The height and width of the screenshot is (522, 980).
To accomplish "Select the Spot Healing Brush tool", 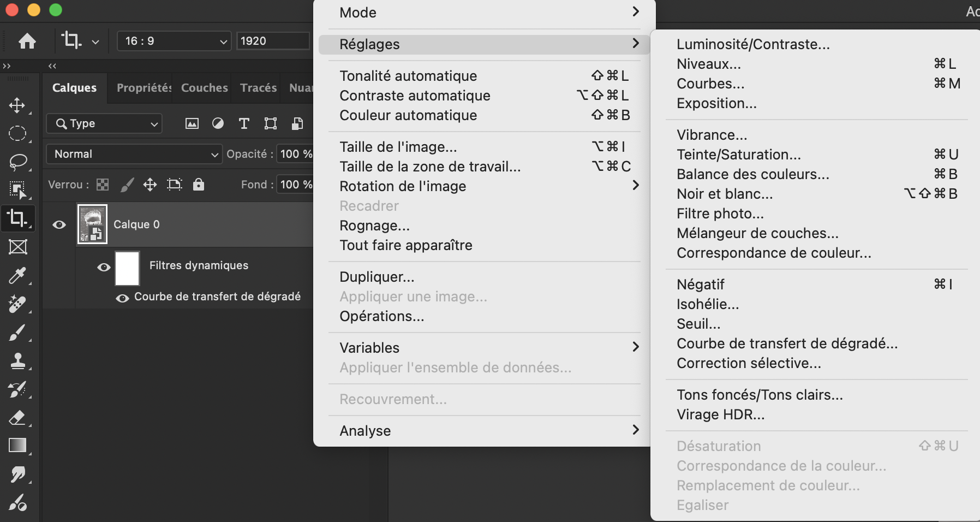I will [18, 304].
